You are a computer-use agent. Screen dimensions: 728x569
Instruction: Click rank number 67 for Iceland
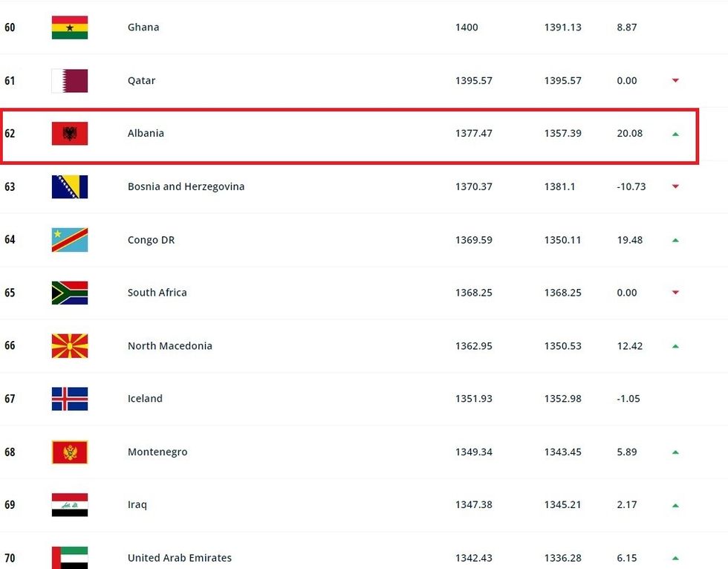tap(10, 399)
